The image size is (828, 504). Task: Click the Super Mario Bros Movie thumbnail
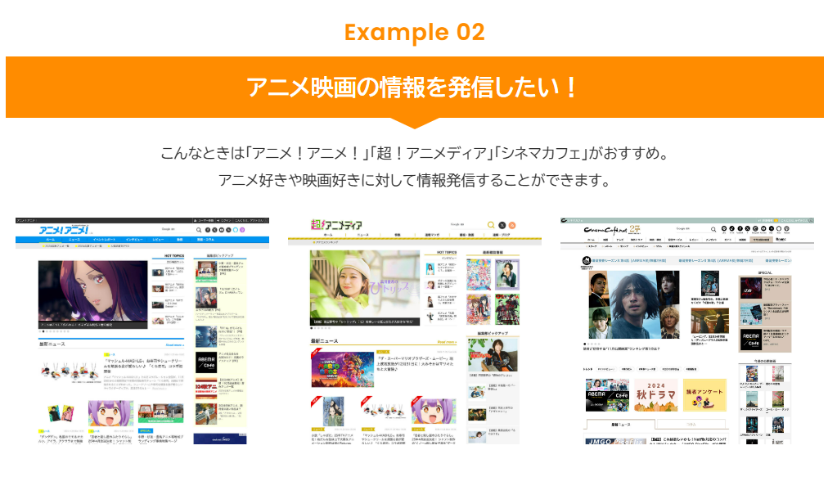[x=342, y=369]
